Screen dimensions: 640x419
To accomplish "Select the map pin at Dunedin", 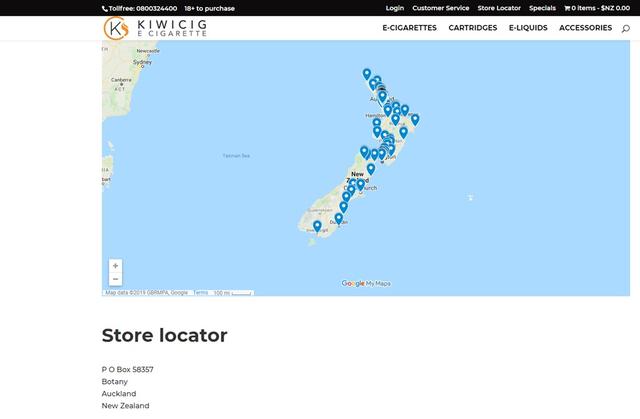I will pyautogui.click(x=338, y=219).
